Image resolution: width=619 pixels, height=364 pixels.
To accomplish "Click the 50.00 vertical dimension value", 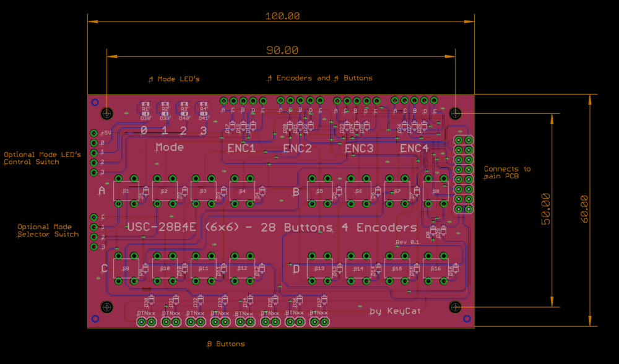I will 545,209.
